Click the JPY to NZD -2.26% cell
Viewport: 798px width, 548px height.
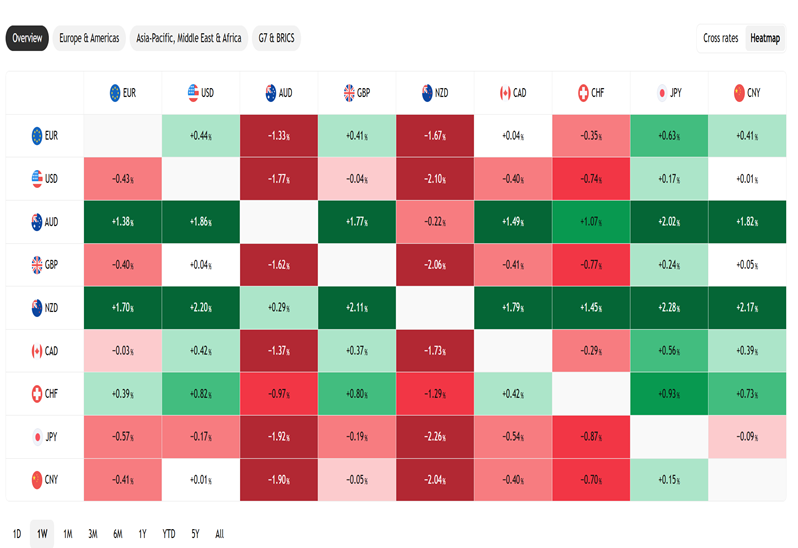[x=436, y=437]
